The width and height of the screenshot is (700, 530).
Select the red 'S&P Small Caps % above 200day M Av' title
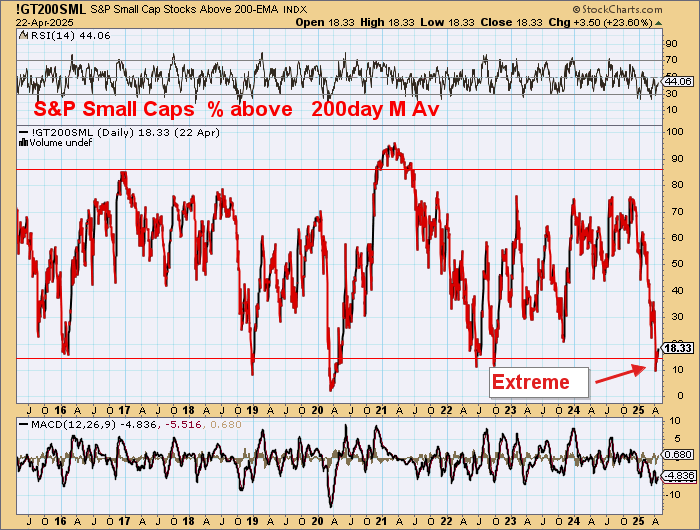pyautogui.click(x=236, y=111)
